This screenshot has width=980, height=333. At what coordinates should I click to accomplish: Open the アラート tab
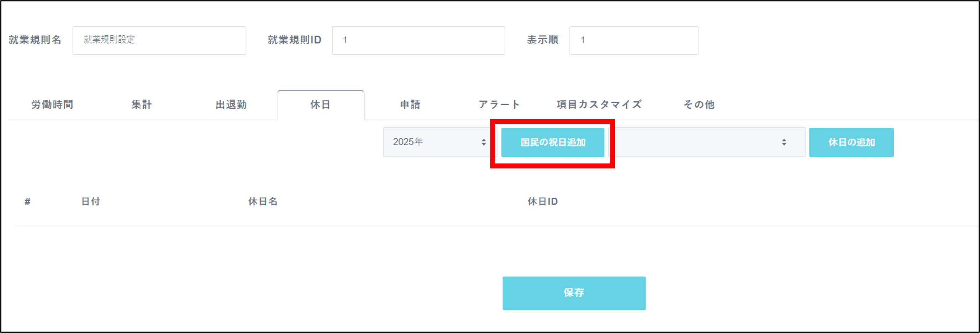click(x=500, y=104)
